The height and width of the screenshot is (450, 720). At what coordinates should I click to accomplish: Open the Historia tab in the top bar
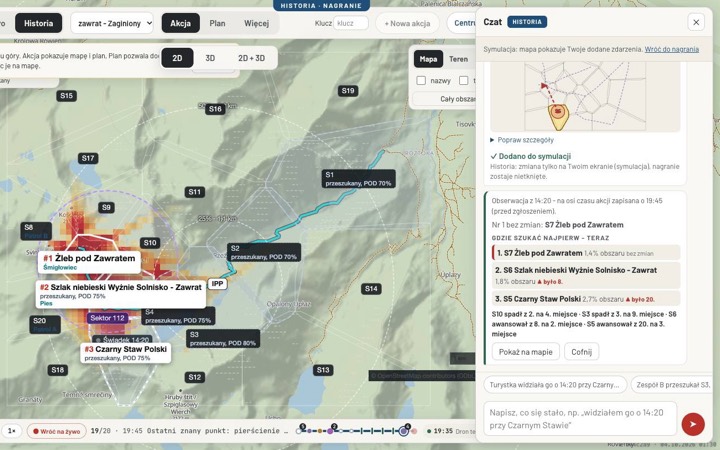[39, 23]
